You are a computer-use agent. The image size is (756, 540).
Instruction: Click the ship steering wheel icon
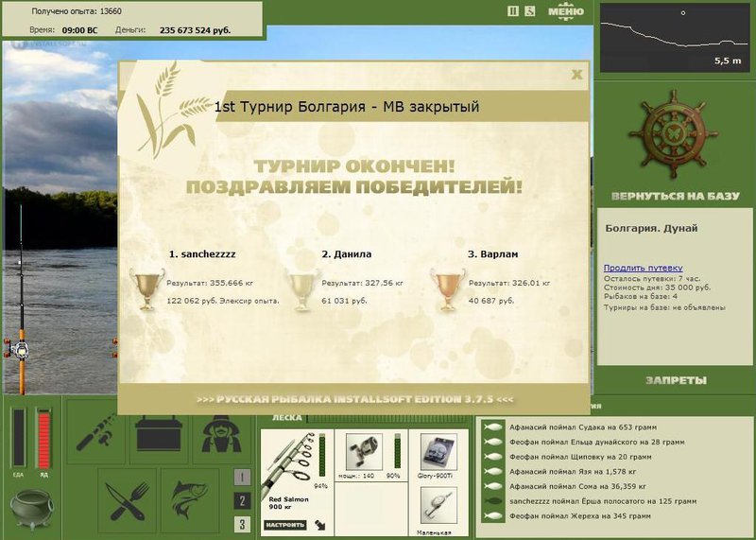pyautogui.click(x=673, y=133)
